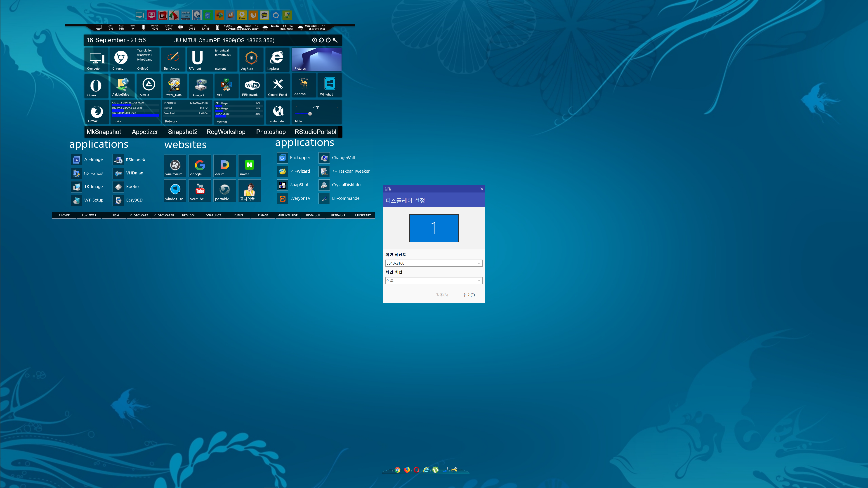Image resolution: width=868 pixels, height=488 pixels.
Task: Click the 적용(A) apply button
Action: [442, 295]
